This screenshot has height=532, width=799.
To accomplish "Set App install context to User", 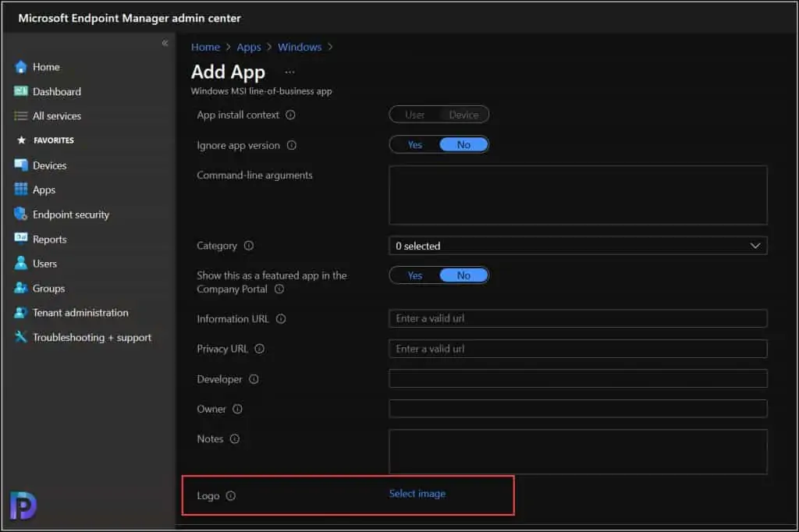I will [415, 115].
